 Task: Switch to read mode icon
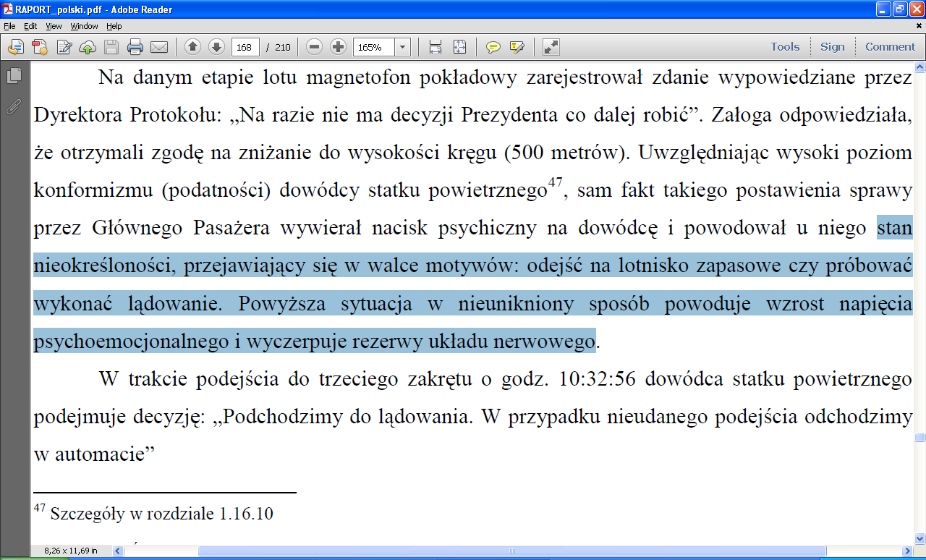point(551,47)
